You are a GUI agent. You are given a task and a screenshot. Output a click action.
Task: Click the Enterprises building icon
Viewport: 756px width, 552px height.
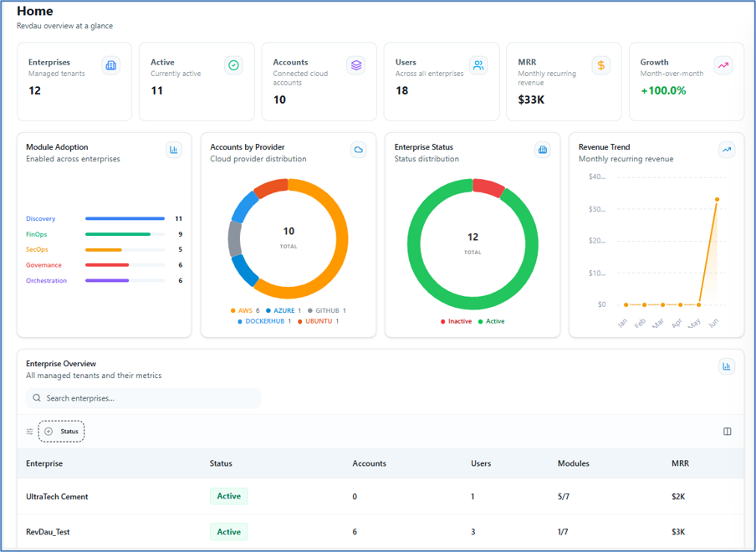[x=111, y=65]
